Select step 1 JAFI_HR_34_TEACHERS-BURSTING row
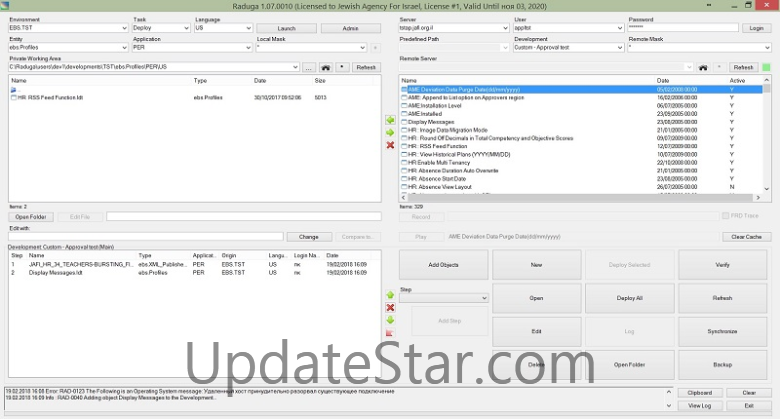The image size is (780, 419). [194, 265]
